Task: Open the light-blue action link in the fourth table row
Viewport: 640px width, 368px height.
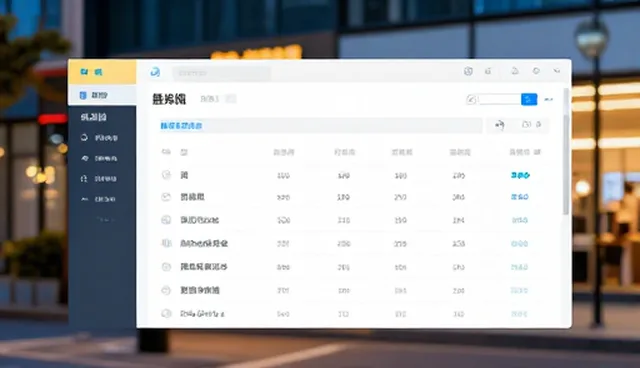Action: (x=520, y=244)
